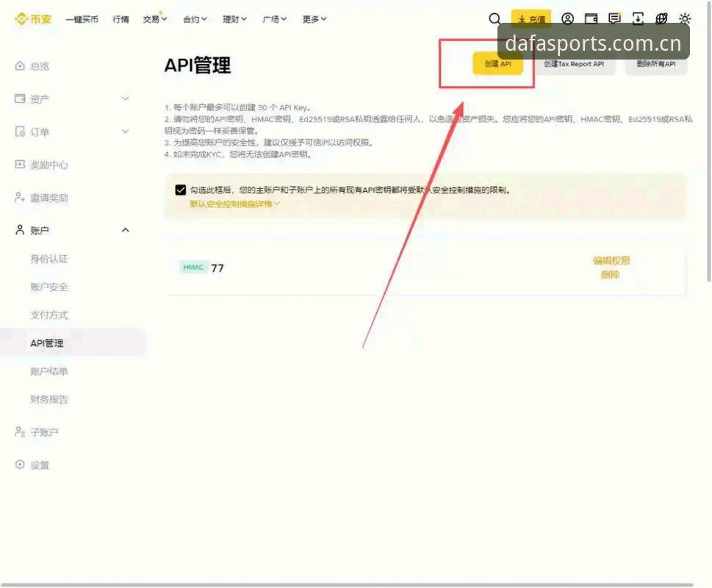Click 创建Tax Report API button

click(x=574, y=64)
